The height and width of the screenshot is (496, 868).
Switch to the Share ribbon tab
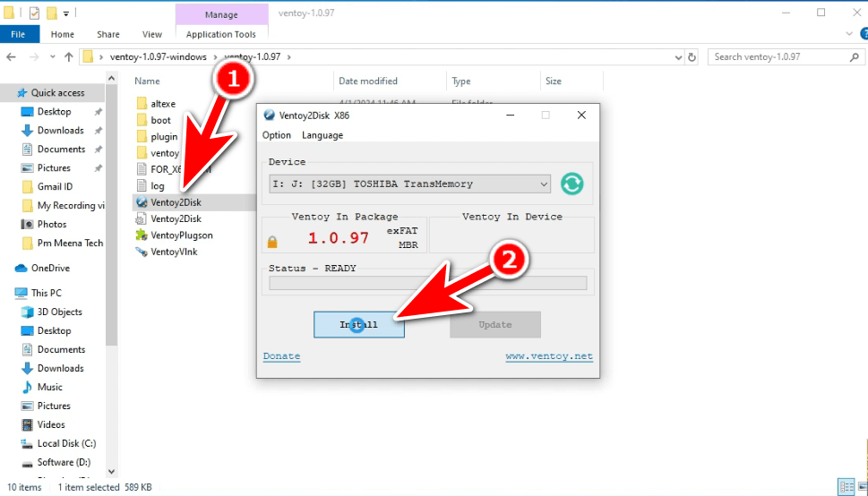click(108, 34)
